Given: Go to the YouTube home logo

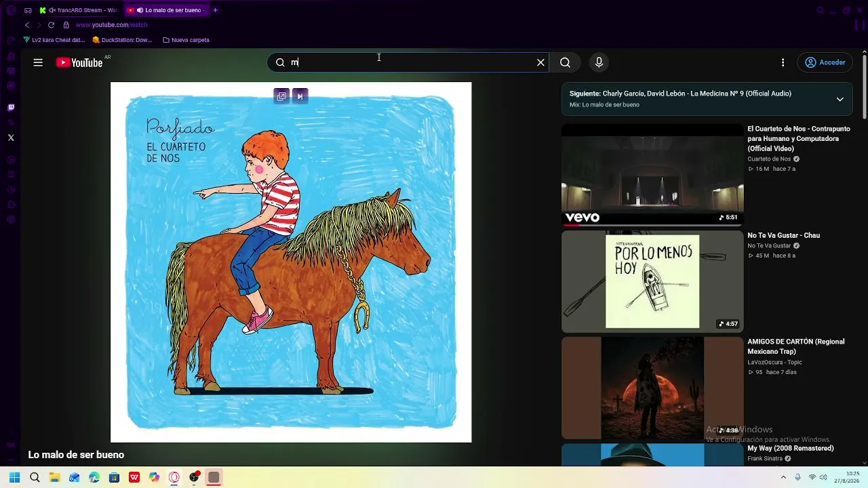Looking at the screenshot, I should pyautogui.click(x=79, y=63).
